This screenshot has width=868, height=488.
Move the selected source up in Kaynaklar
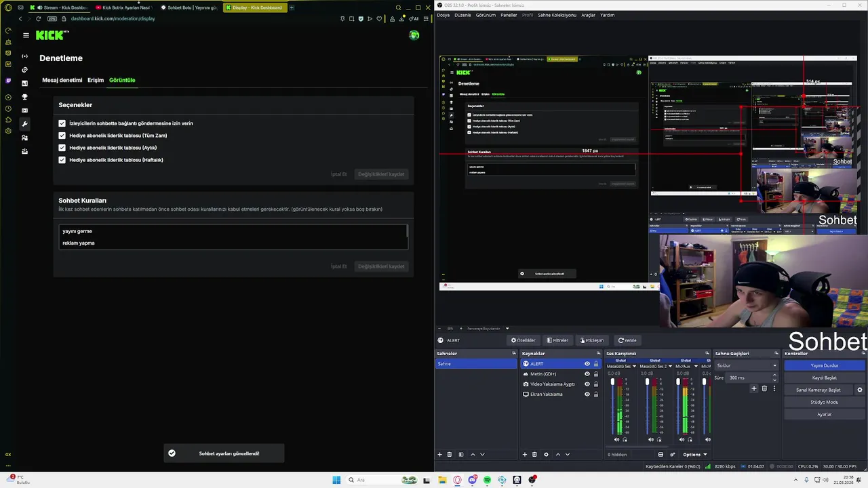coord(558,454)
